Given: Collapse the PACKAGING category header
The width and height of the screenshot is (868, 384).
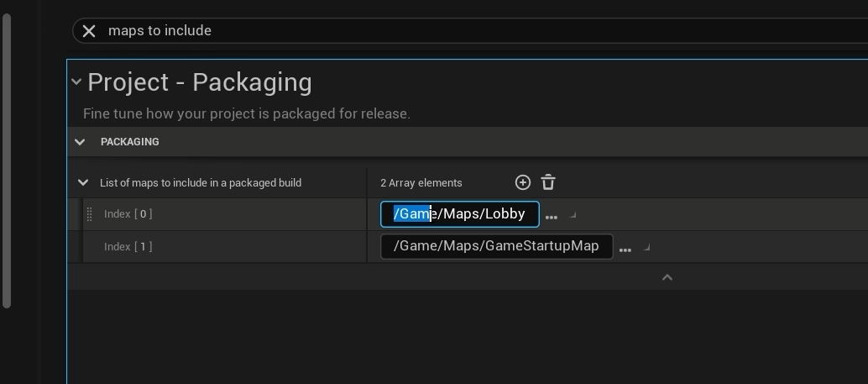Looking at the screenshot, I should tap(80, 142).
